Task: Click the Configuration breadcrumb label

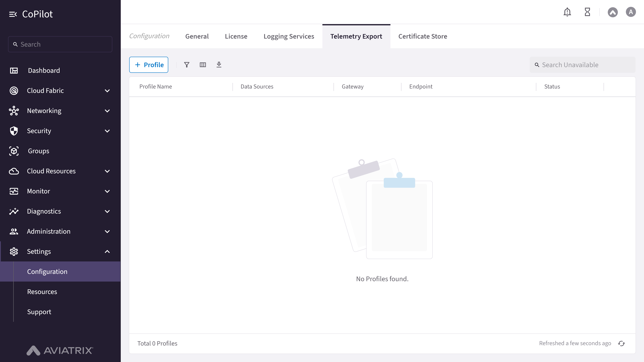Action: (149, 36)
